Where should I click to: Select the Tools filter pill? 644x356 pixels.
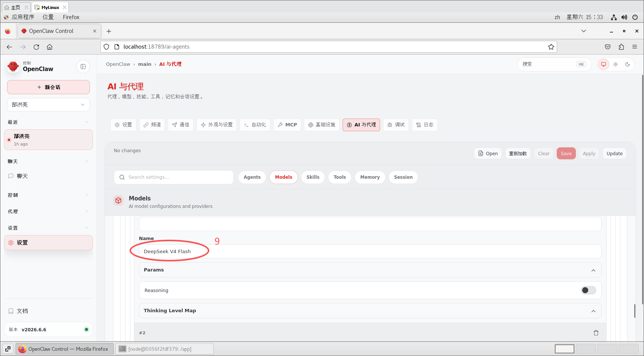click(x=340, y=177)
